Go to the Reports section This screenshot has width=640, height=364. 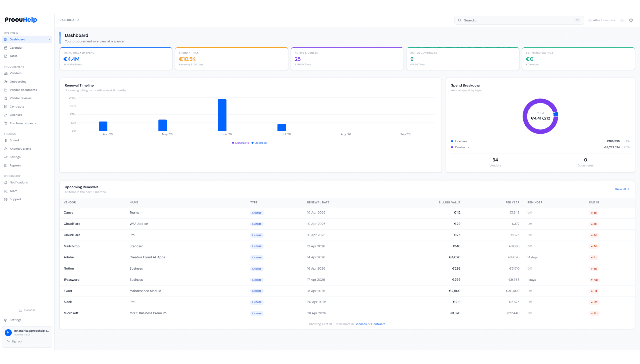pyautogui.click(x=15, y=166)
